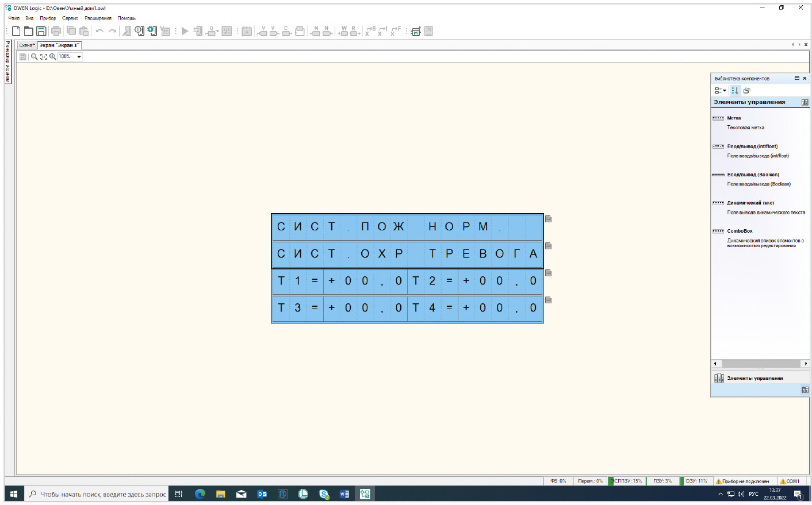The height and width of the screenshot is (505, 812).
Task: Select the ComboBox component in library
Action: coord(740,231)
